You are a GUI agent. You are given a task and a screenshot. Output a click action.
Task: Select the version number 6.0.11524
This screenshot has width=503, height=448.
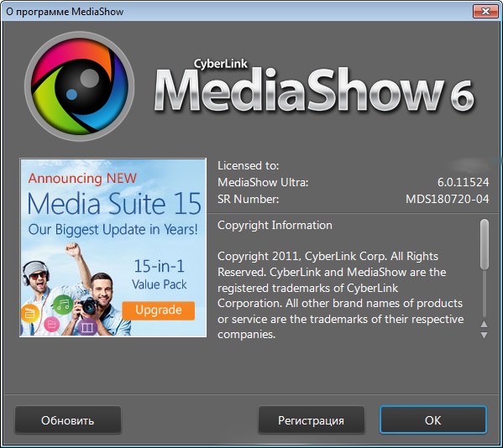[464, 182]
